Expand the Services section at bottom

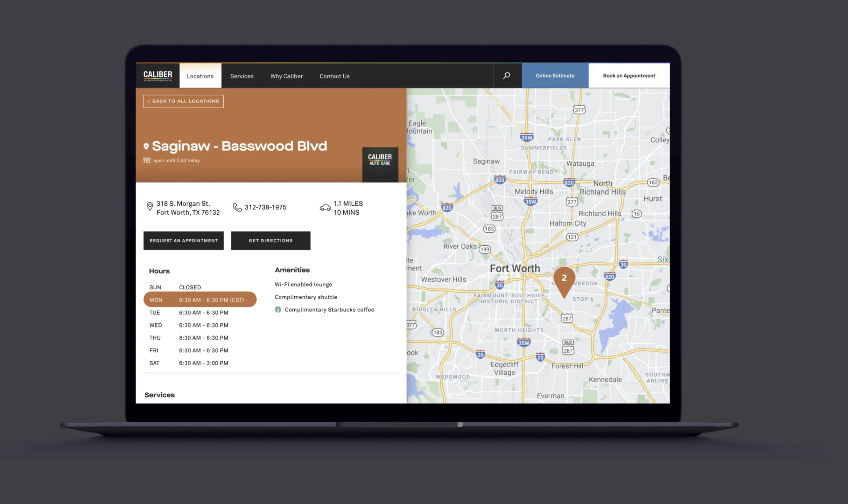tap(160, 394)
